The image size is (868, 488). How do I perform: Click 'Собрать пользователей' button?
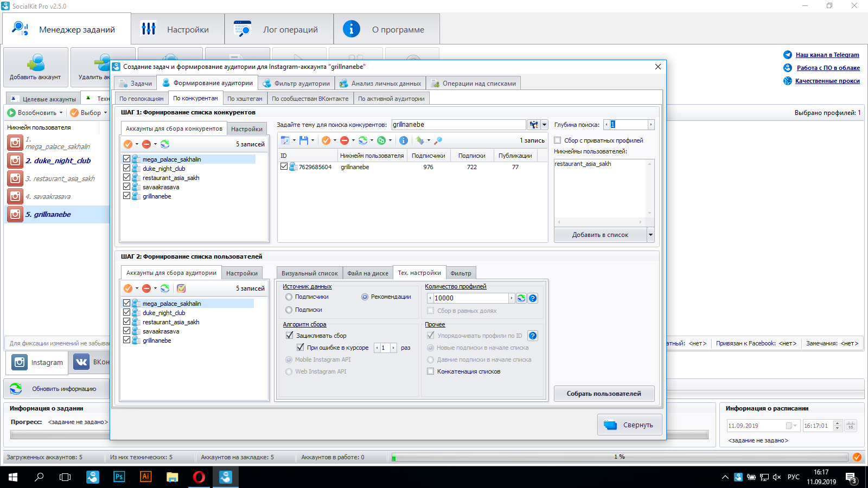point(604,394)
